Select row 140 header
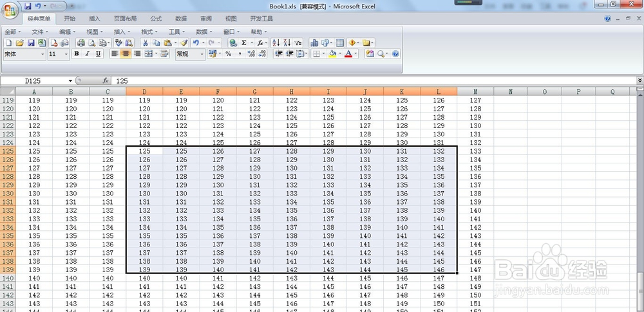The image size is (644, 312). (8, 278)
